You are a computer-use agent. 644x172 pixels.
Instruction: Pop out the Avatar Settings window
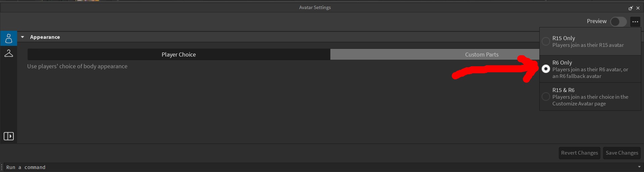click(631, 8)
